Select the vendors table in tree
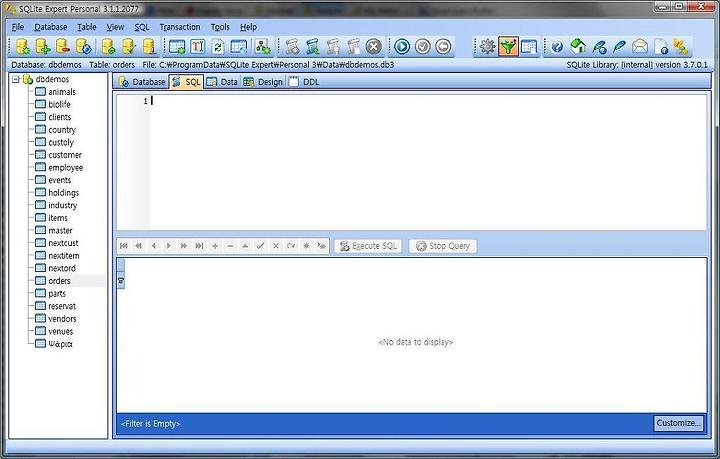This screenshot has width=720, height=459. click(62, 319)
